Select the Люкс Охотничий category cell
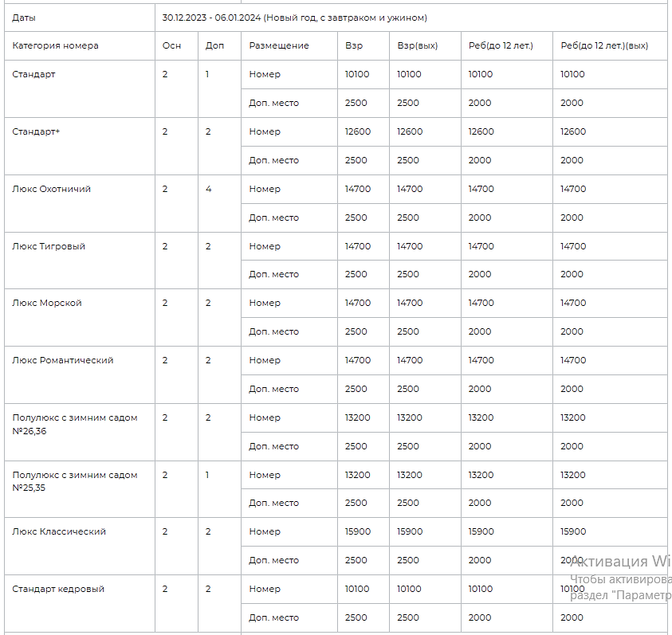Viewport: 672px width, 635px height. (80, 203)
